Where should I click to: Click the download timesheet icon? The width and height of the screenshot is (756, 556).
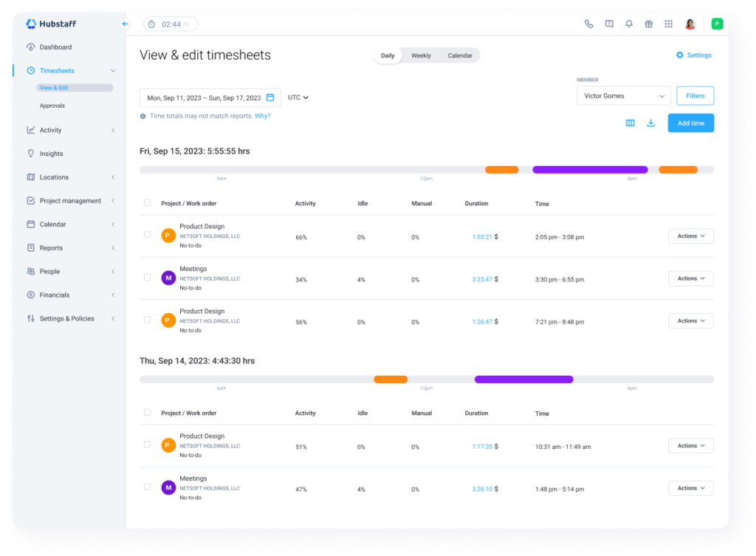click(651, 123)
